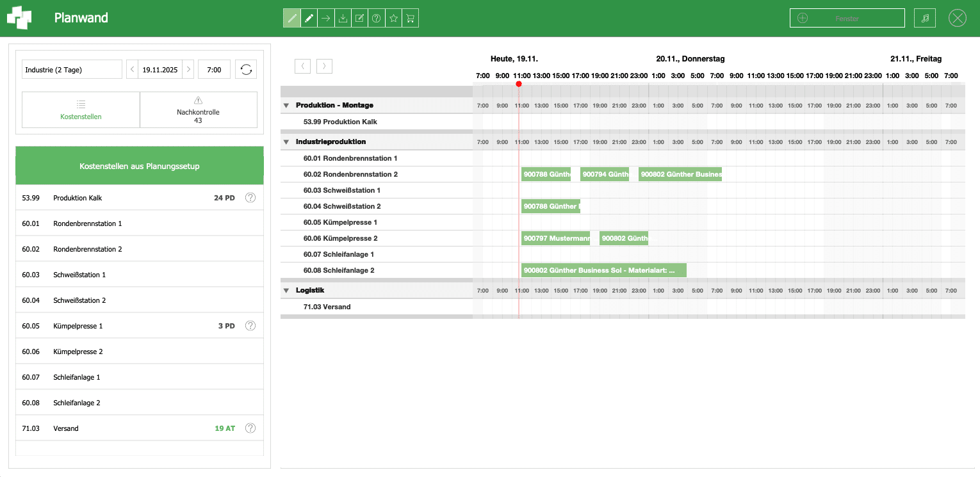Click the music note button
980x477 pixels.
point(924,18)
